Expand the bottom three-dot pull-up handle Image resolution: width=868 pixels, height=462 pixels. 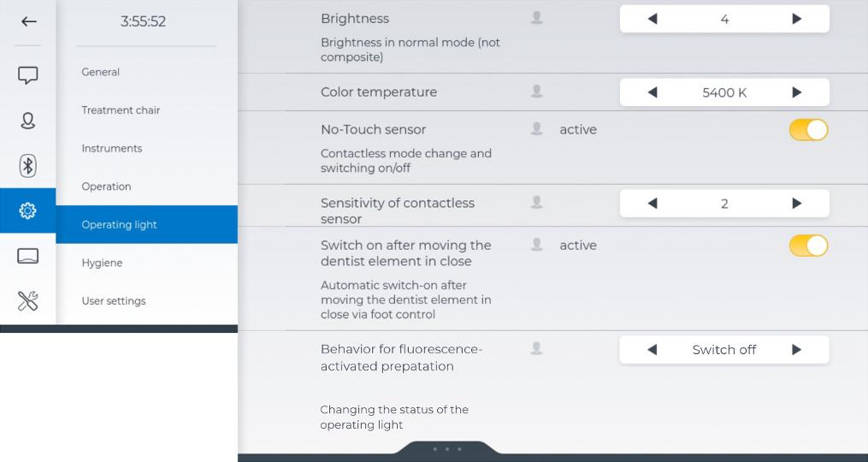coord(446,448)
